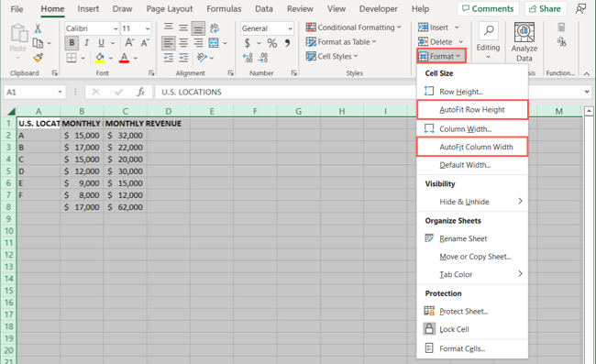Open the font size 11 dropdown
Screen dimensions: 596x364
point(148,28)
